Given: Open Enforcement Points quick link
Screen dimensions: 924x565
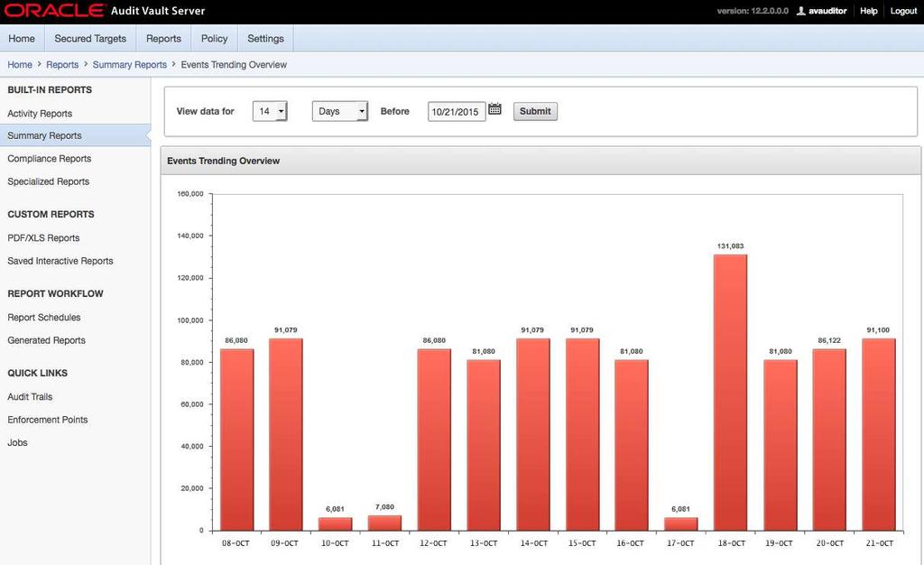Looking at the screenshot, I should coord(48,420).
